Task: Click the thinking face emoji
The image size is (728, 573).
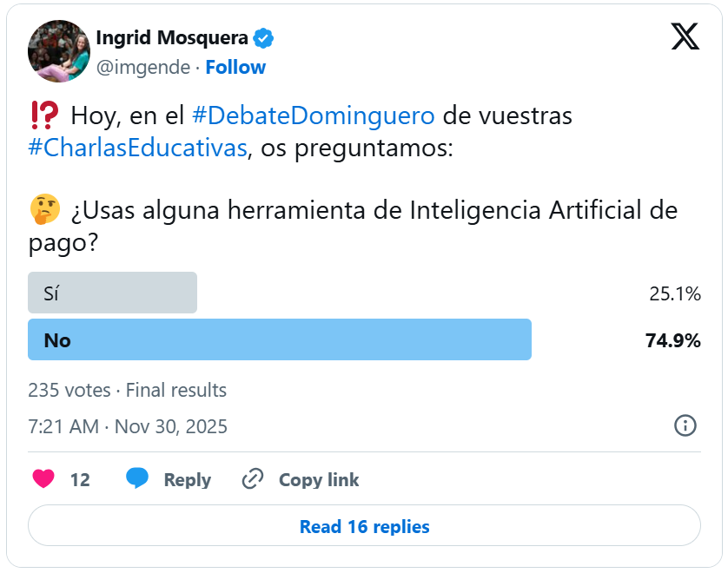Action: coord(43,209)
